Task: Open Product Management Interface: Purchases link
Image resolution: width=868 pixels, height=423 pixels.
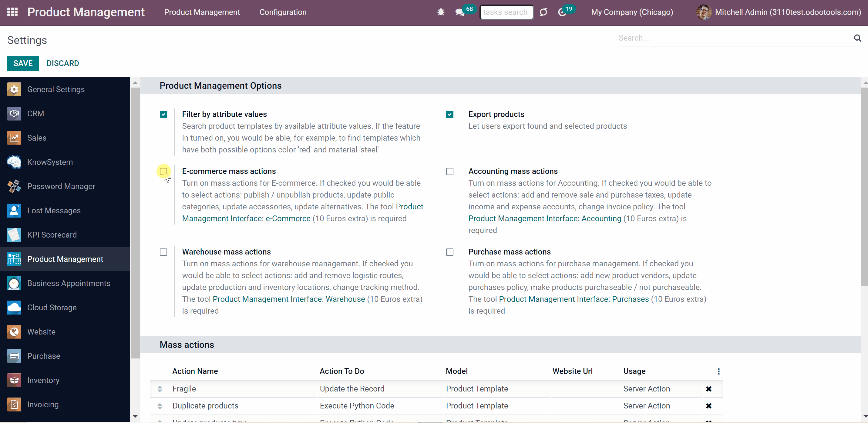Action: (574, 299)
